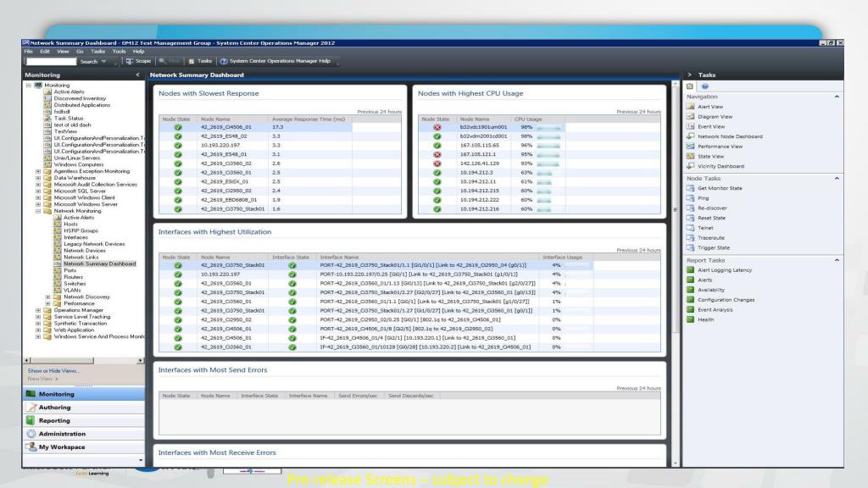The image size is (868, 488).
Task: Open the Edit menu
Action: pos(45,52)
